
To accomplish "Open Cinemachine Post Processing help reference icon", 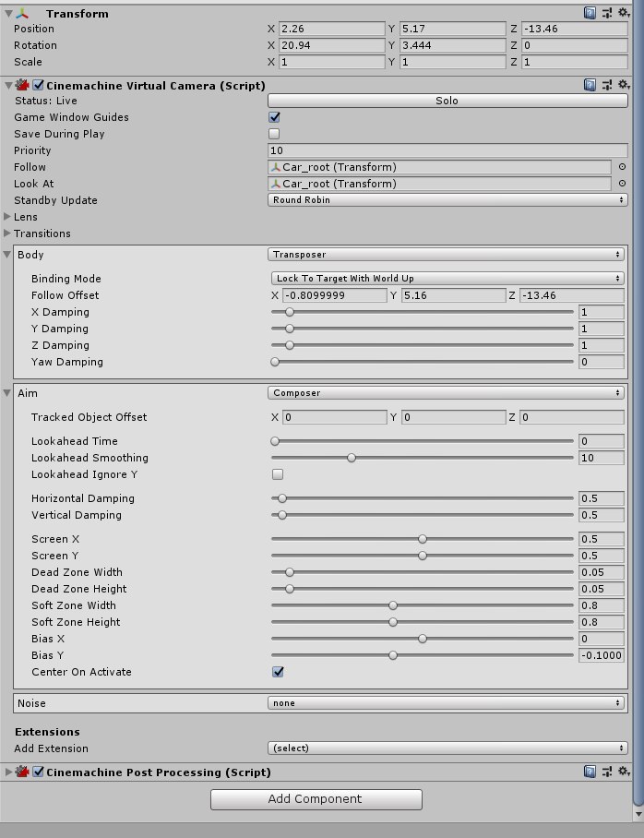I will click(x=590, y=772).
